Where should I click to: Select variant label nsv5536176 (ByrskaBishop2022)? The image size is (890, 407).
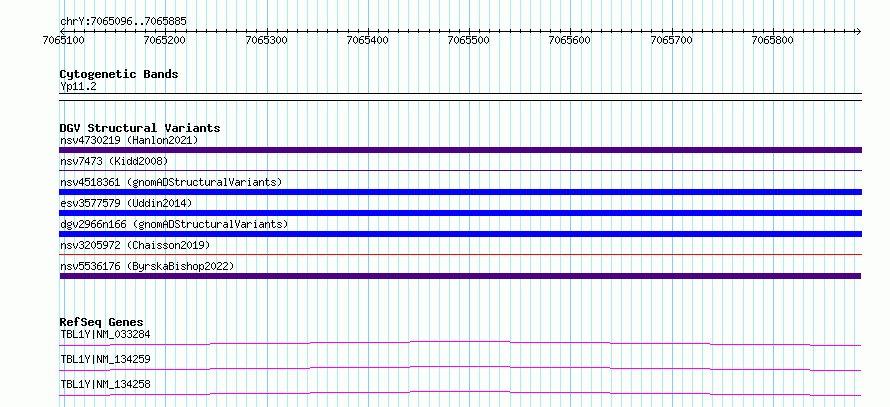147,266
